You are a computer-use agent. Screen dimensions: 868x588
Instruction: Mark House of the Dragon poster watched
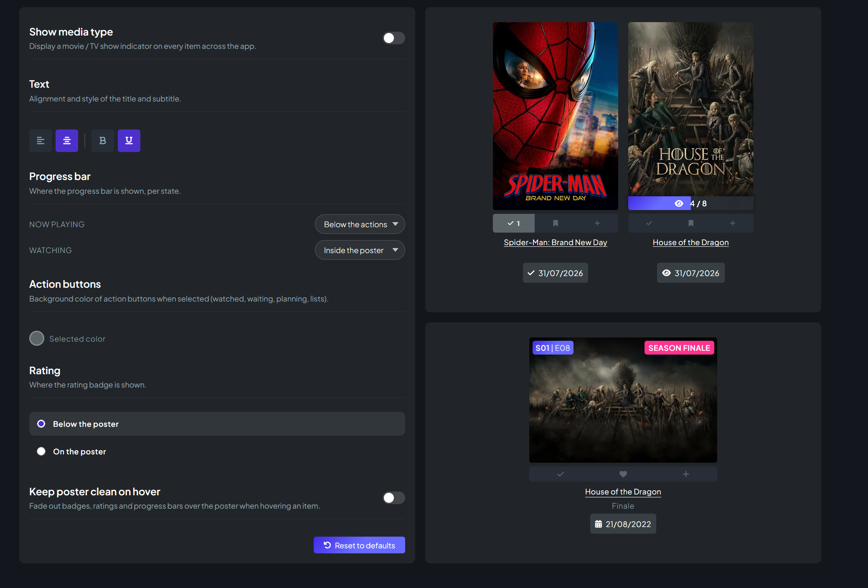click(x=649, y=223)
